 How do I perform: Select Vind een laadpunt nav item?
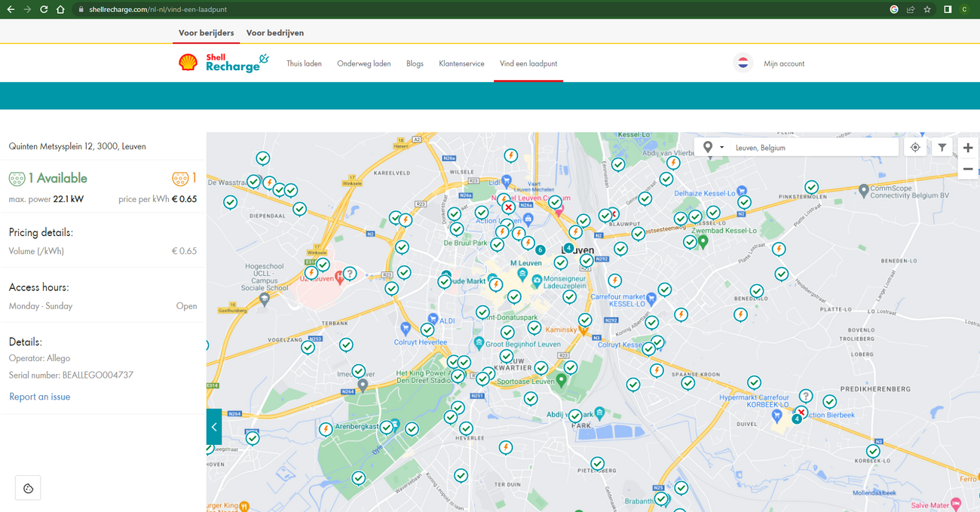click(x=528, y=64)
